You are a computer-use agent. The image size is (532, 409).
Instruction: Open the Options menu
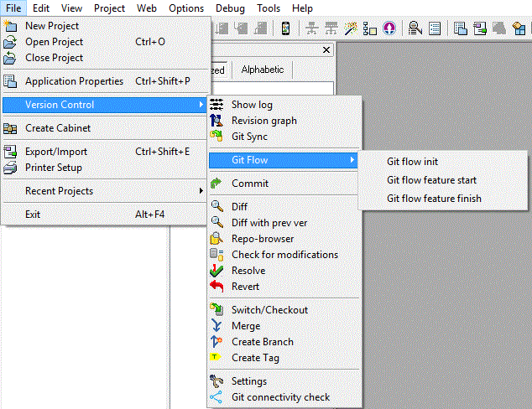(x=186, y=8)
